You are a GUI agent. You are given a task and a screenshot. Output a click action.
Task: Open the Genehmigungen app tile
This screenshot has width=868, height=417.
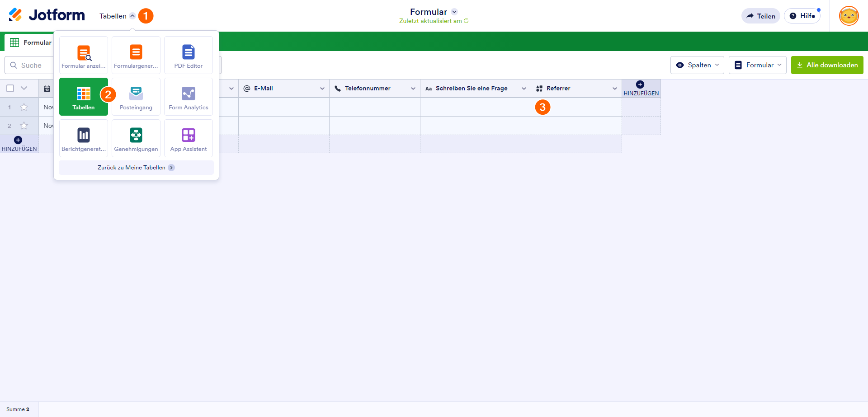[x=136, y=138]
